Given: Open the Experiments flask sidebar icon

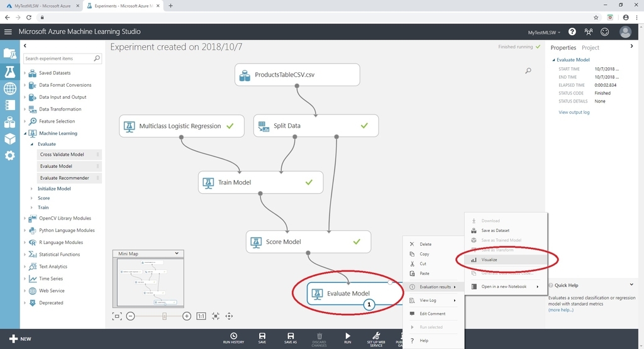Looking at the screenshot, I should tap(10, 72).
